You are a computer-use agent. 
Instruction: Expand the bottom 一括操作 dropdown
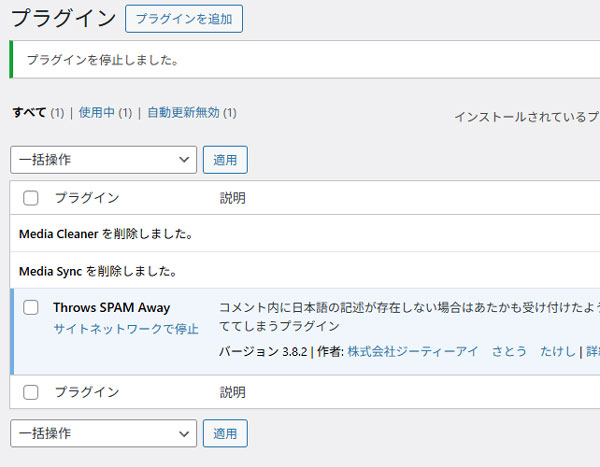click(x=104, y=433)
